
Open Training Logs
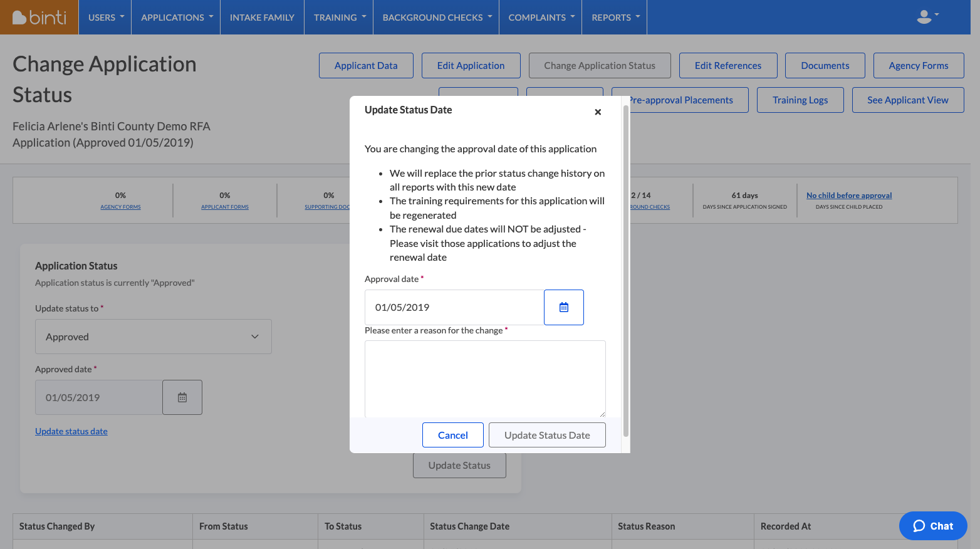click(x=800, y=100)
